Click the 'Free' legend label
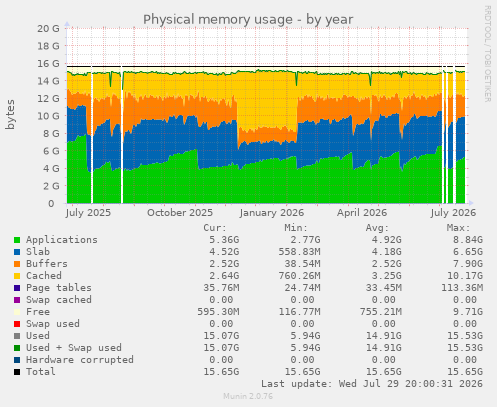 (x=38, y=312)
